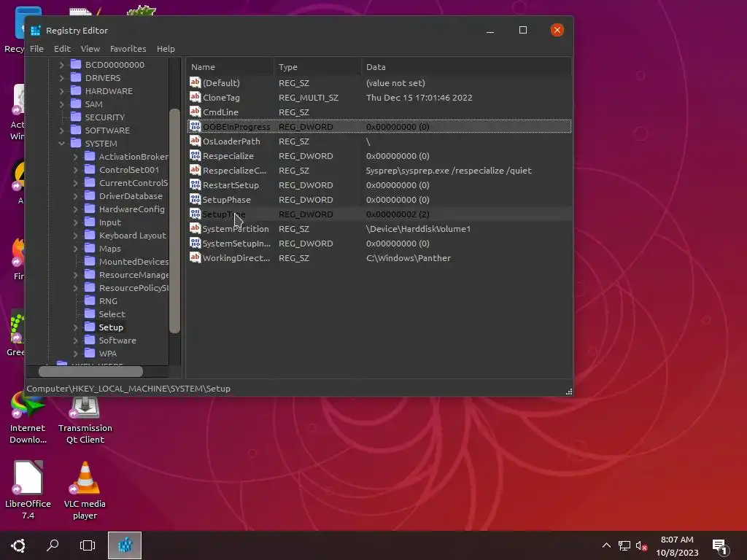Click the RestartSetup DWORD icon
747x560 pixels.
(x=195, y=184)
